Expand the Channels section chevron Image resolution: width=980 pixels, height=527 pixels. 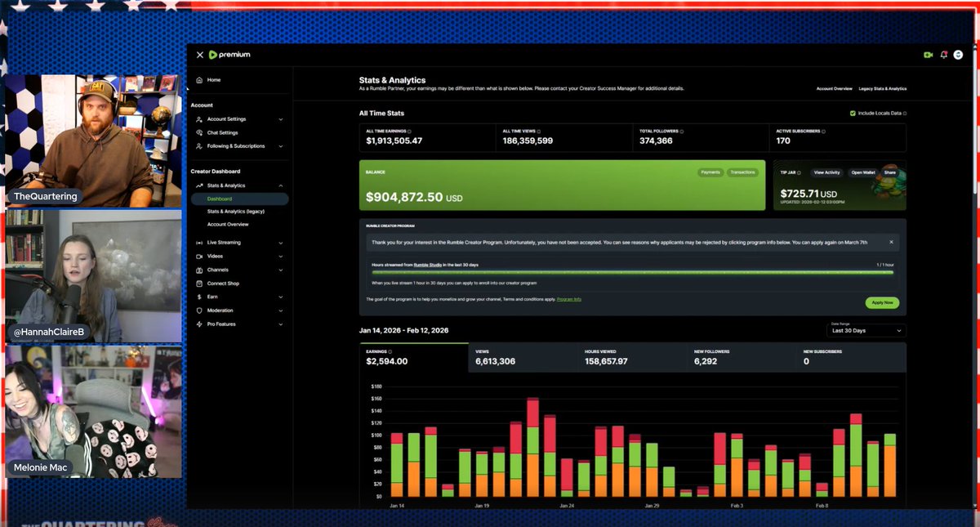coord(281,270)
